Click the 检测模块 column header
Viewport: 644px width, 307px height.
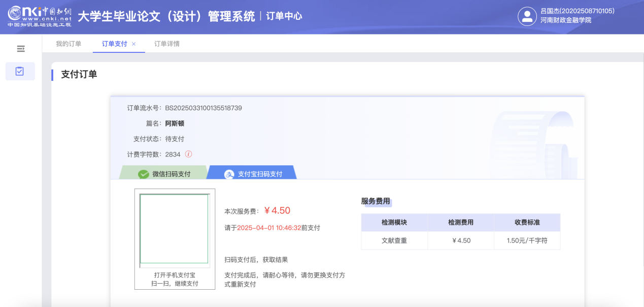click(394, 223)
